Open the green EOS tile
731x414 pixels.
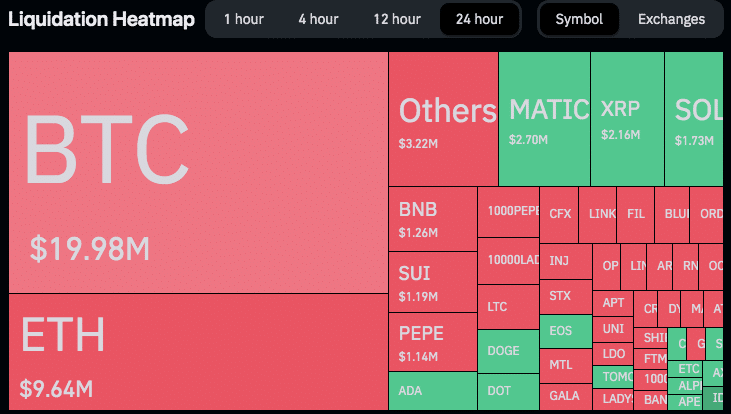point(564,329)
